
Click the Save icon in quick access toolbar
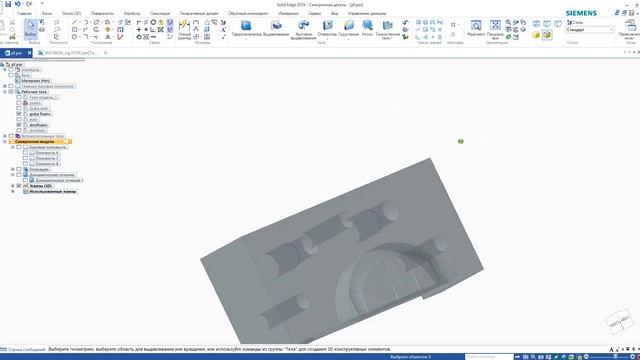8,4
